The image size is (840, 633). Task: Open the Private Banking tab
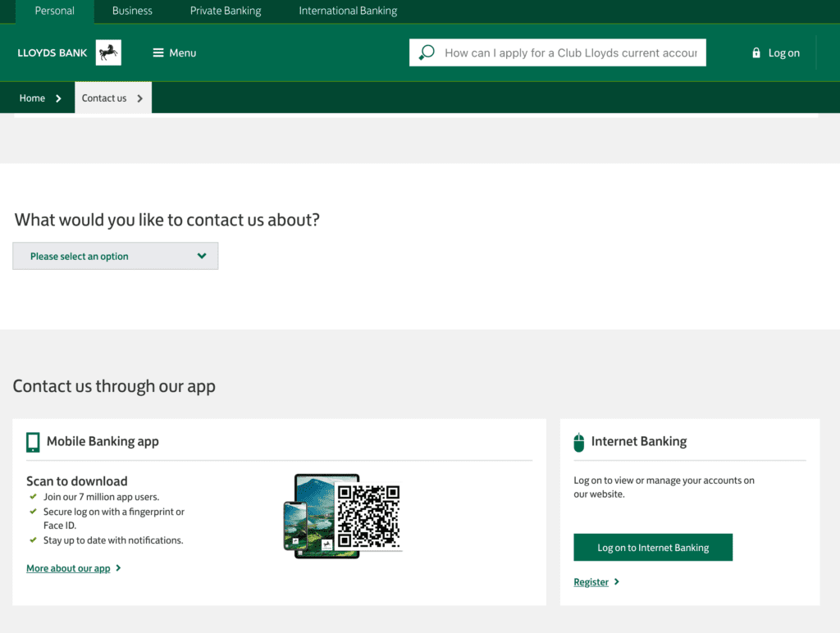(x=226, y=11)
